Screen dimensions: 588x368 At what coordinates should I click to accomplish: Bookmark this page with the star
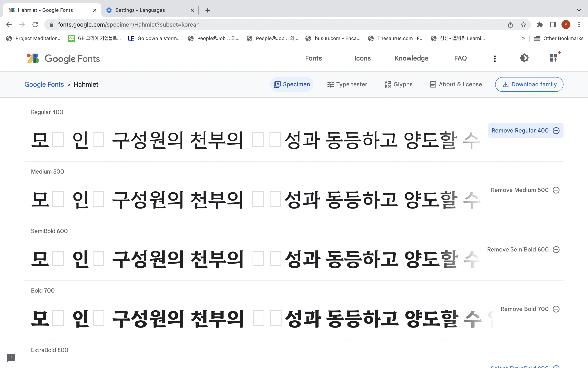523,25
